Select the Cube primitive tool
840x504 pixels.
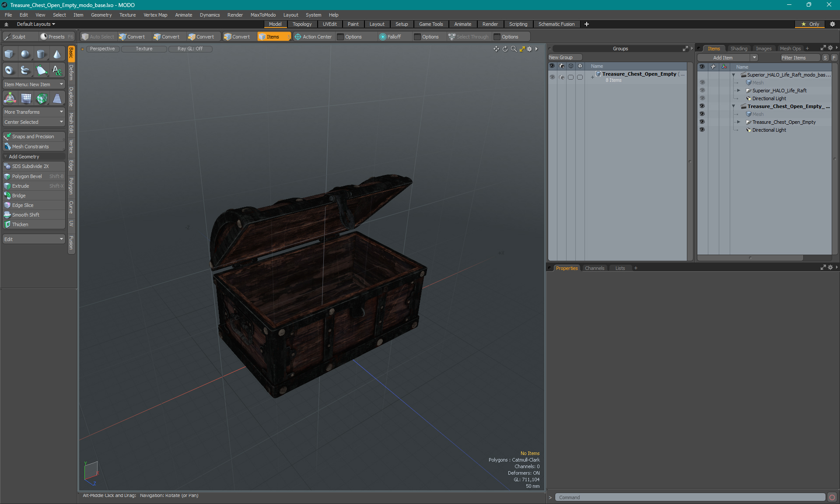tap(10, 54)
